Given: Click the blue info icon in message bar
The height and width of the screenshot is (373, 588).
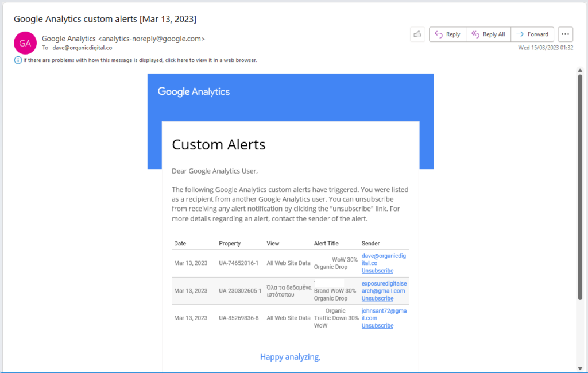Looking at the screenshot, I should point(18,60).
